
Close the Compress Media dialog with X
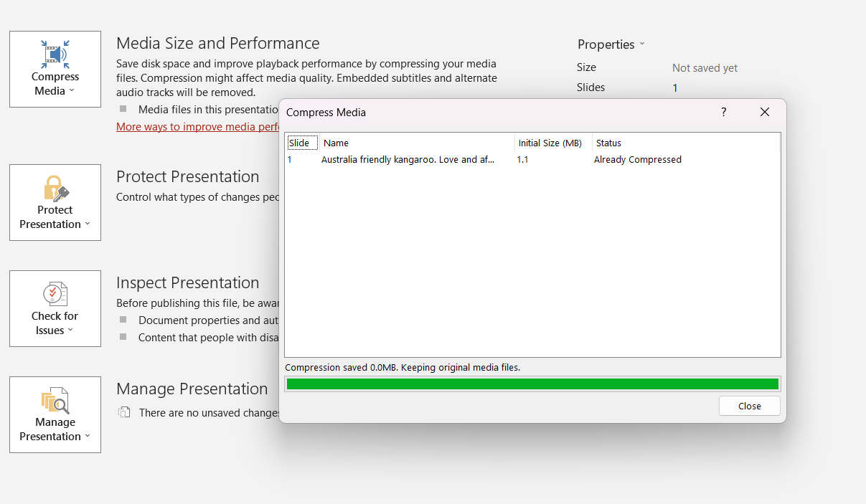[x=765, y=112]
